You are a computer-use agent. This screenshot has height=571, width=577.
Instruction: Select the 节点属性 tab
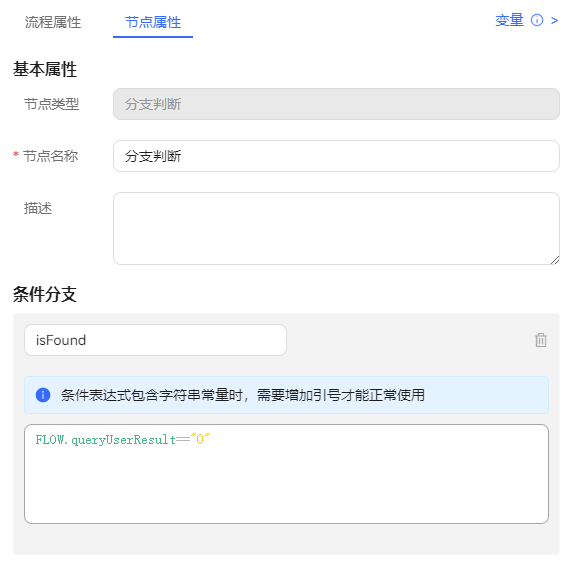[153, 22]
